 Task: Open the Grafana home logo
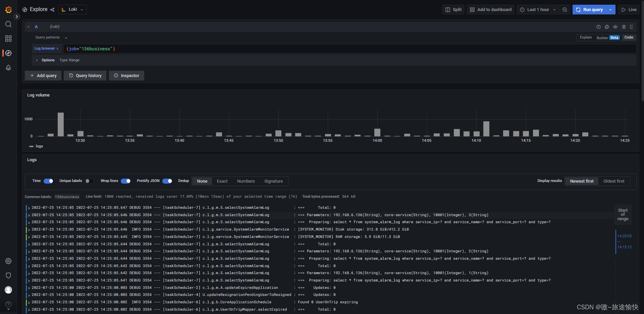8,10
